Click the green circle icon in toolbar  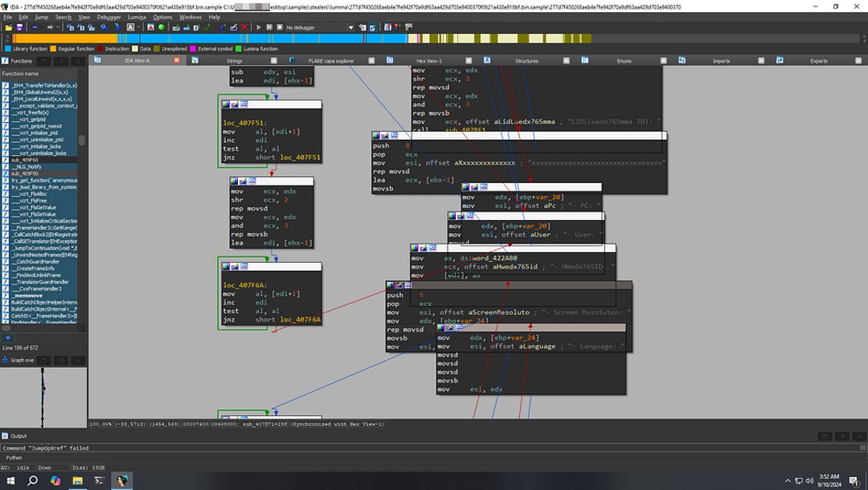click(161, 27)
